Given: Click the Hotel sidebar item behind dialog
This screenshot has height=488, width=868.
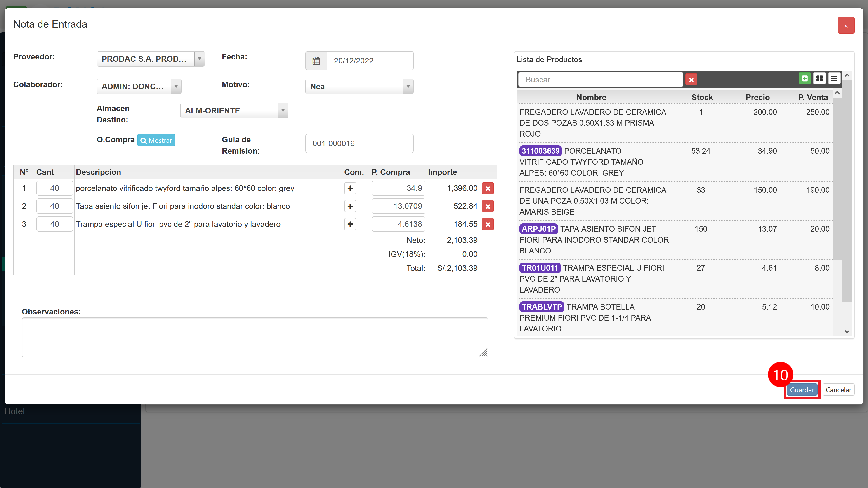Looking at the screenshot, I should pyautogui.click(x=14, y=411).
